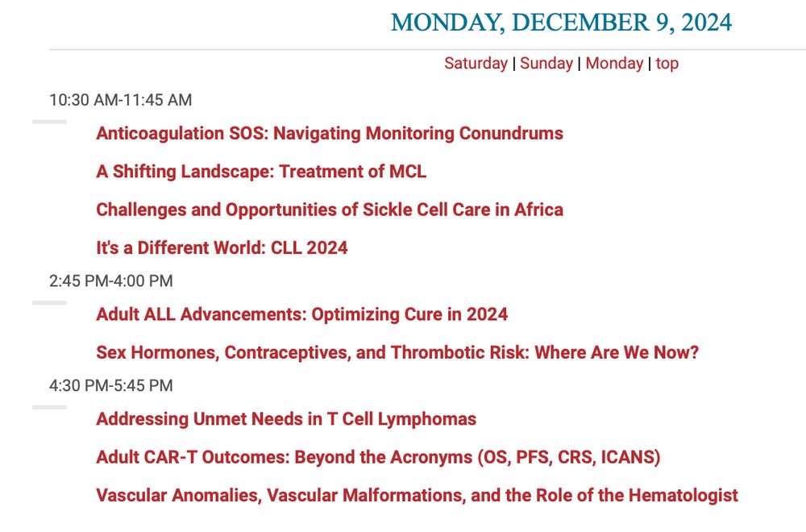Image resolution: width=806 pixels, height=532 pixels.
Task: Open Challenges and Opportunities of Sickle Cell Care
Action: [x=329, y=210]
